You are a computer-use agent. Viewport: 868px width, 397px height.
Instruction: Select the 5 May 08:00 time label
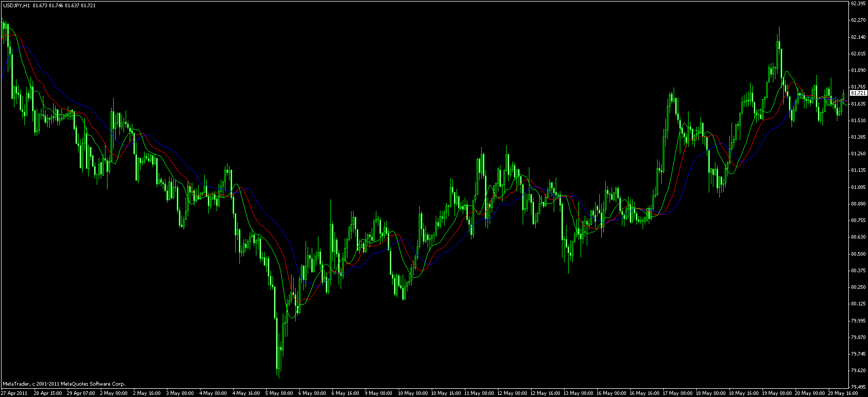(x=279, y=393)
